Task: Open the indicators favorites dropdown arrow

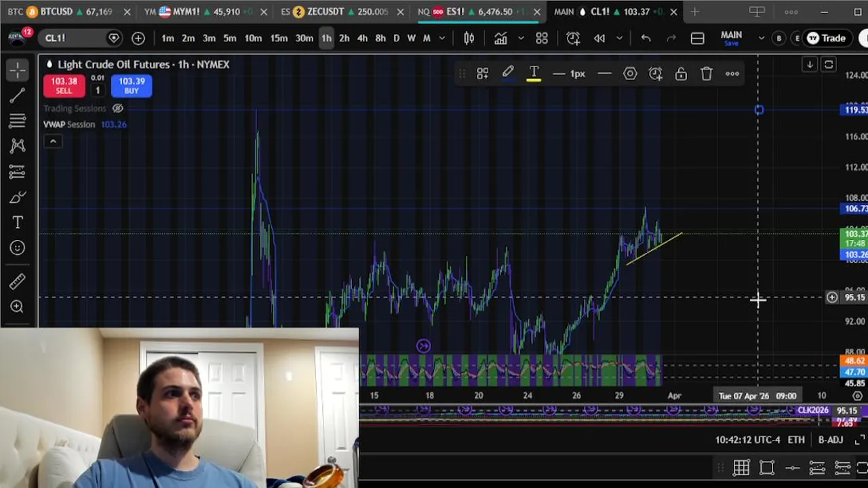Action: 520,38
